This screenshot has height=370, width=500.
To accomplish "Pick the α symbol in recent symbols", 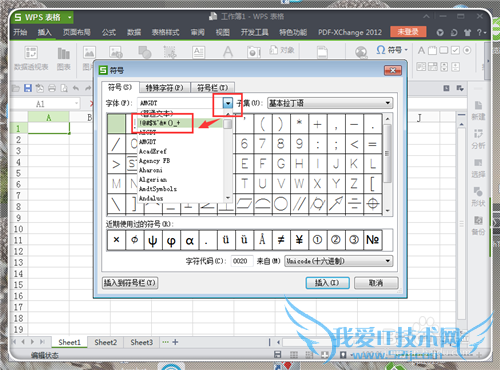I will point(189,240).
